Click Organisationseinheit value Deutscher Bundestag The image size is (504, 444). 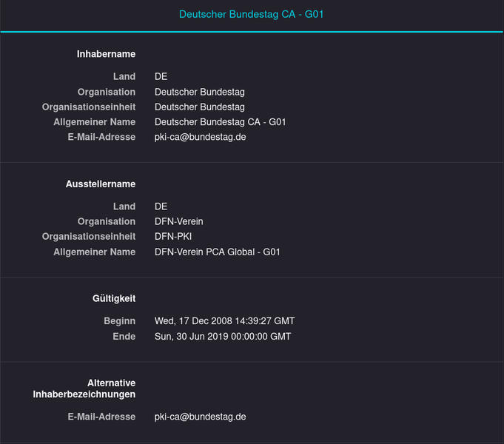coord(199,107)
